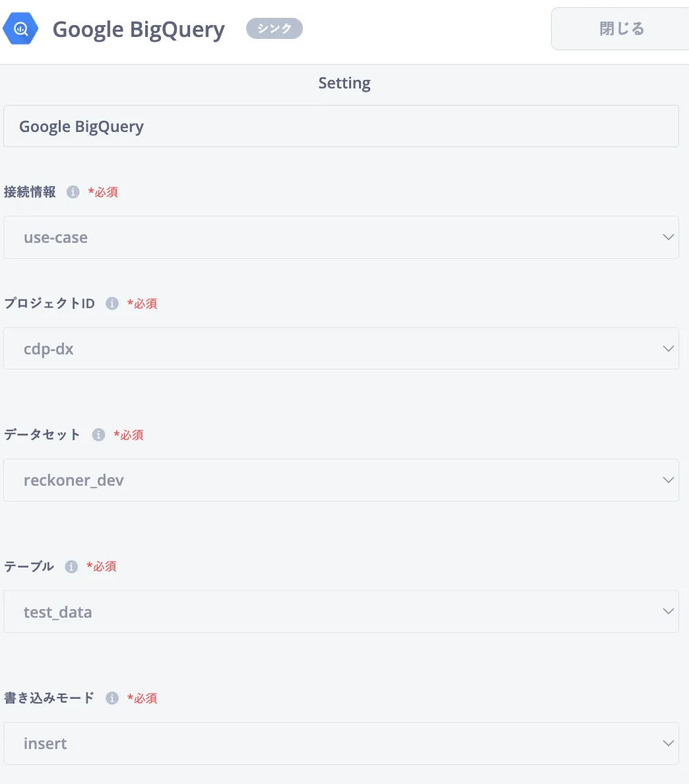The height and width of the screenshot is (784, 689).
Task: Click info icon next to 接続情報
Action: coord(73,192)
